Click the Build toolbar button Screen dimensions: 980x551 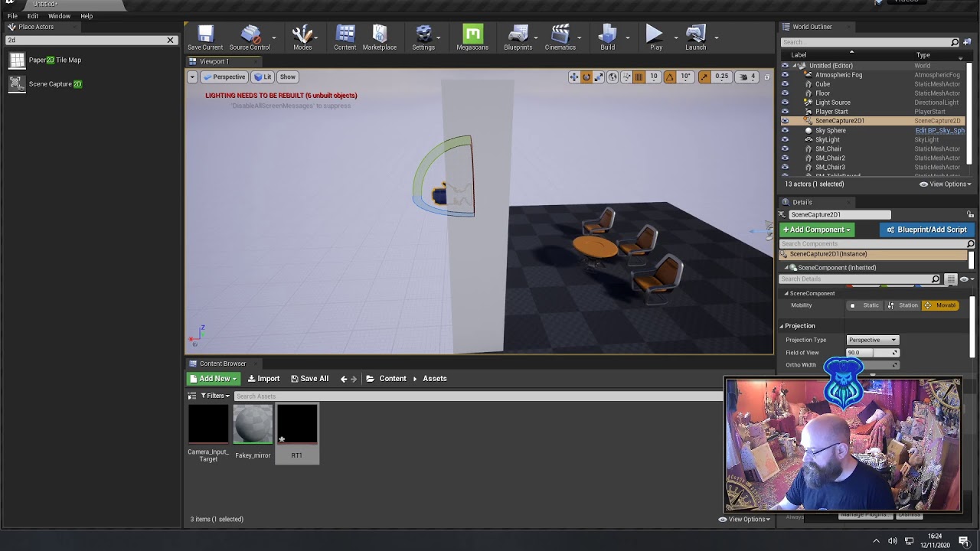click(x=608, y=37)
